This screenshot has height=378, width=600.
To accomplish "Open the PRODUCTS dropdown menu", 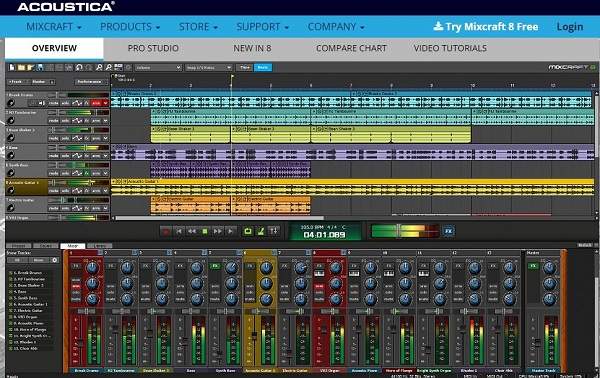I will 130,27.
